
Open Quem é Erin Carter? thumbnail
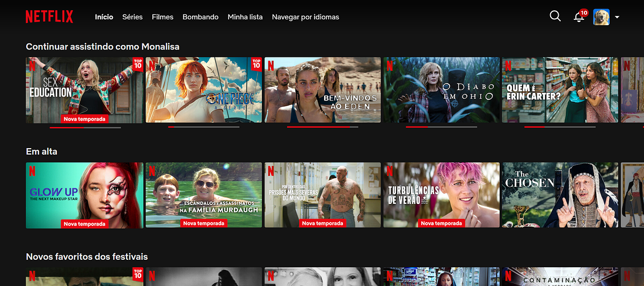point(560,90)
